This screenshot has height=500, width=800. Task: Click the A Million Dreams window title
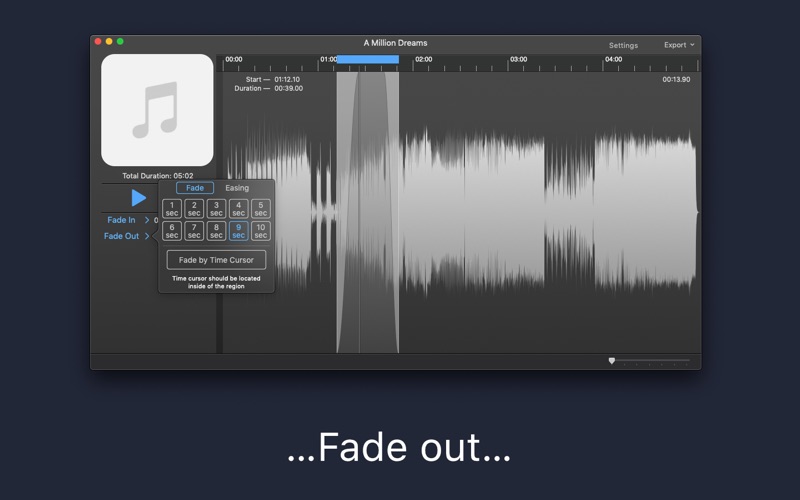click(x=395, y=43)
